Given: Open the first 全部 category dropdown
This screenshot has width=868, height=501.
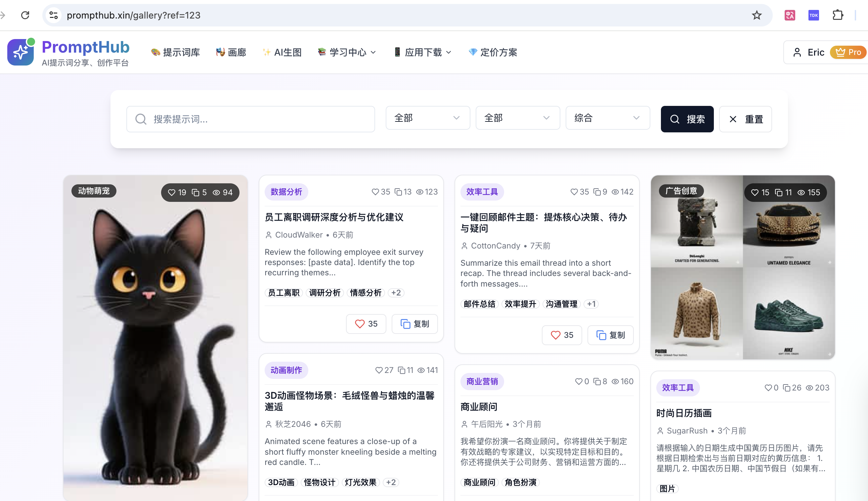Looking at the screenshot, I should point(427,118).
